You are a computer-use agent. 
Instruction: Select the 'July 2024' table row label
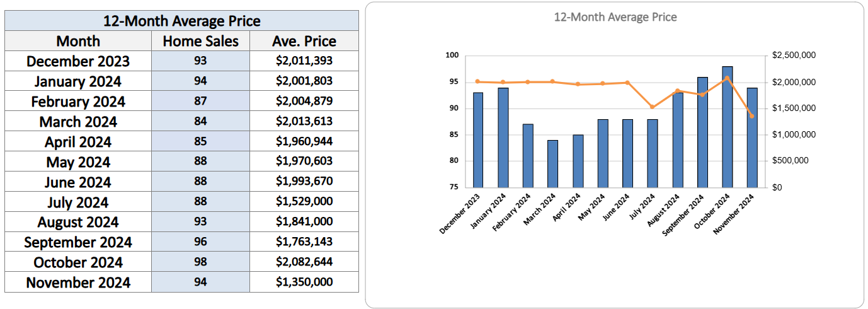click(x=78, y=202)
